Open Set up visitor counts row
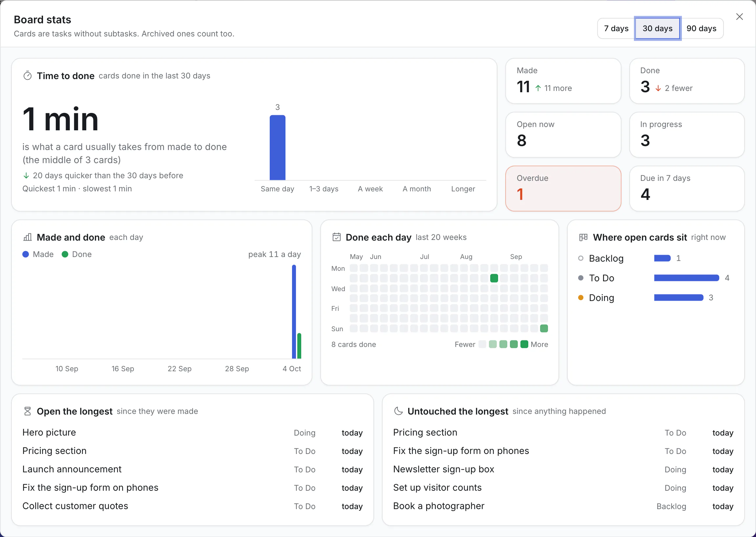This screenshot has width=756, height=537. (563, 488)
